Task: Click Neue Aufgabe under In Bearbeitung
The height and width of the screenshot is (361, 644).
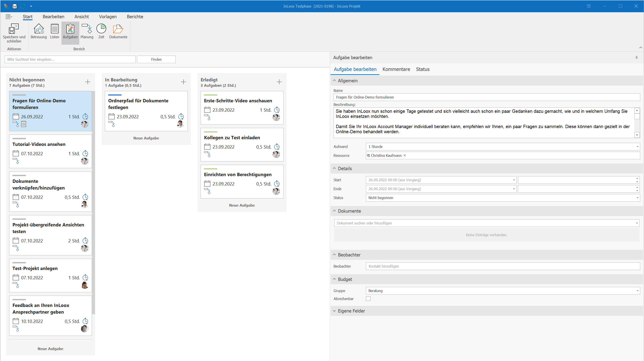Action: pos(146,138)
